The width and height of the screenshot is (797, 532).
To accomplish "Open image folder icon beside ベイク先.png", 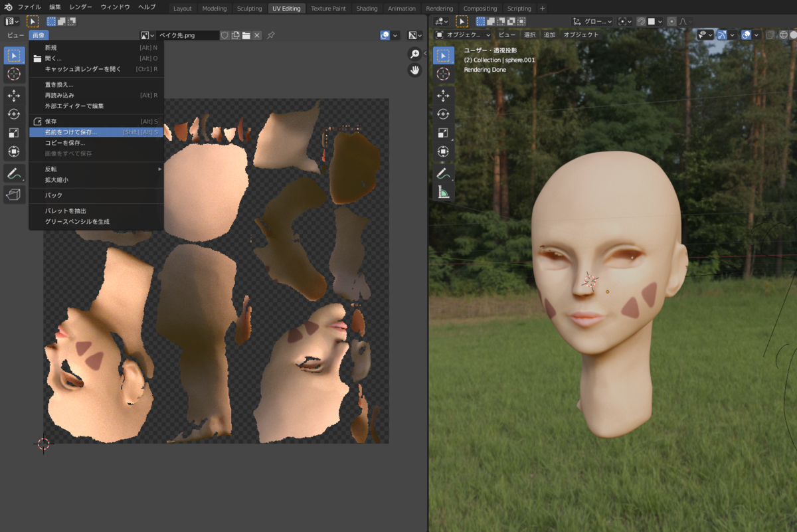I will point(246,35).
